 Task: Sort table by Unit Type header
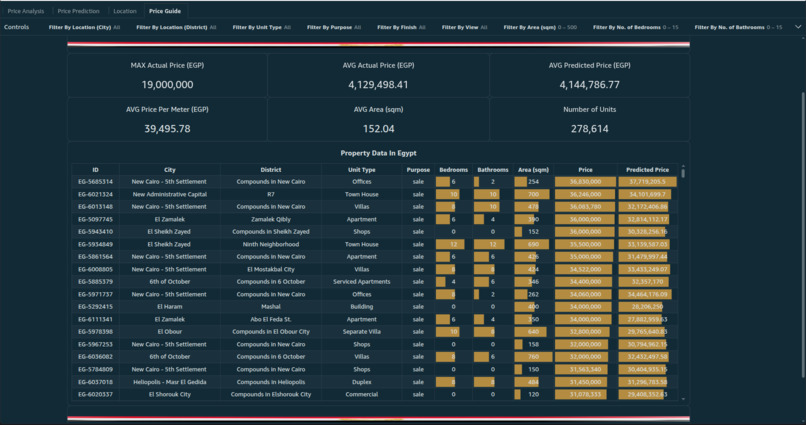pyautogui.click(x=362, y=170)
